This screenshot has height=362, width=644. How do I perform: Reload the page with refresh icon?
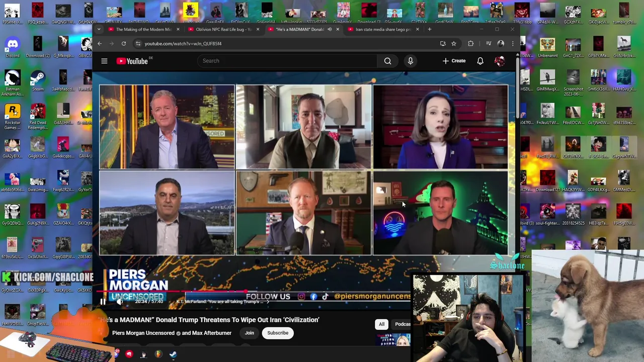point(123,44)
